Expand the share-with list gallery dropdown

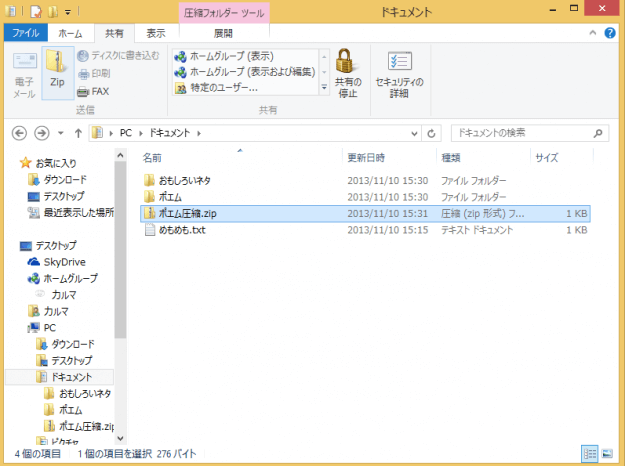pos(324,89)
